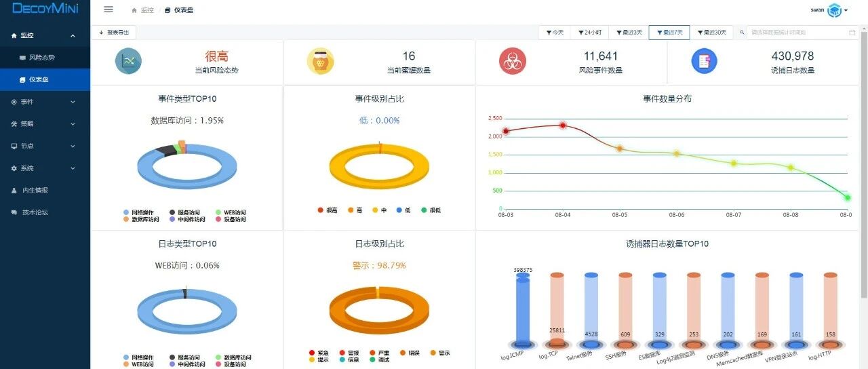This screenshot has width=868, height=369.
Task: Filter data by 最近30天
Action: coord(711,32)
